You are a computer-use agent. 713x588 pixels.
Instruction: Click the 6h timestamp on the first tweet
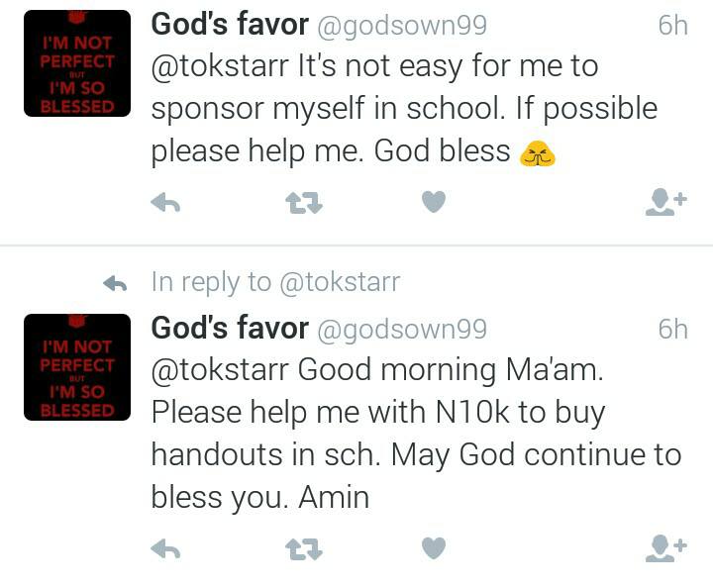pos(672,26)
